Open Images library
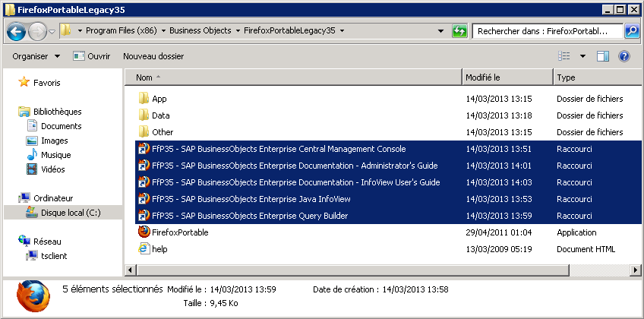The width and height of the screenshot is (644, 319). click(54, 141)
